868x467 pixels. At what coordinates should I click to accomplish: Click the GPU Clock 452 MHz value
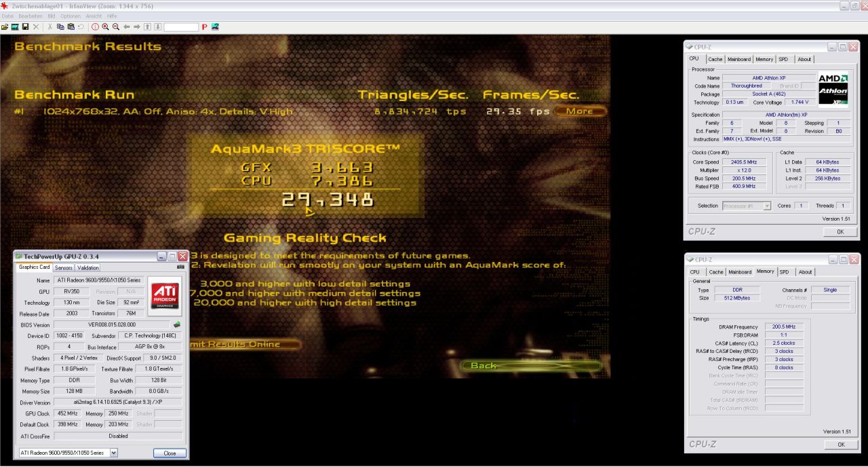tap(67, 413)
